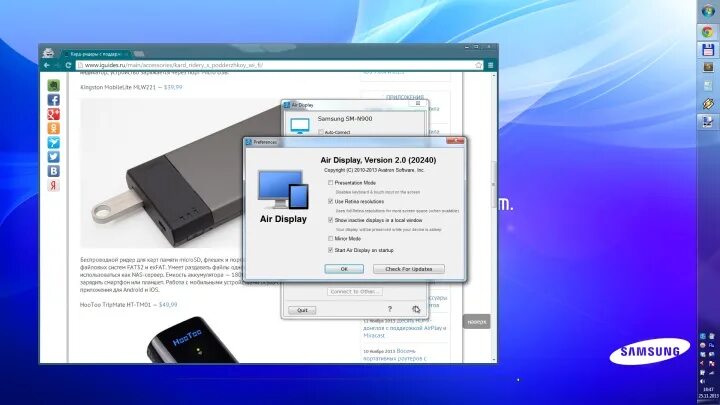Image resolution: width=720 pixels, height=405 pixels.
Task: Open the Chrome hamburger menu
Action: point(490,65)
